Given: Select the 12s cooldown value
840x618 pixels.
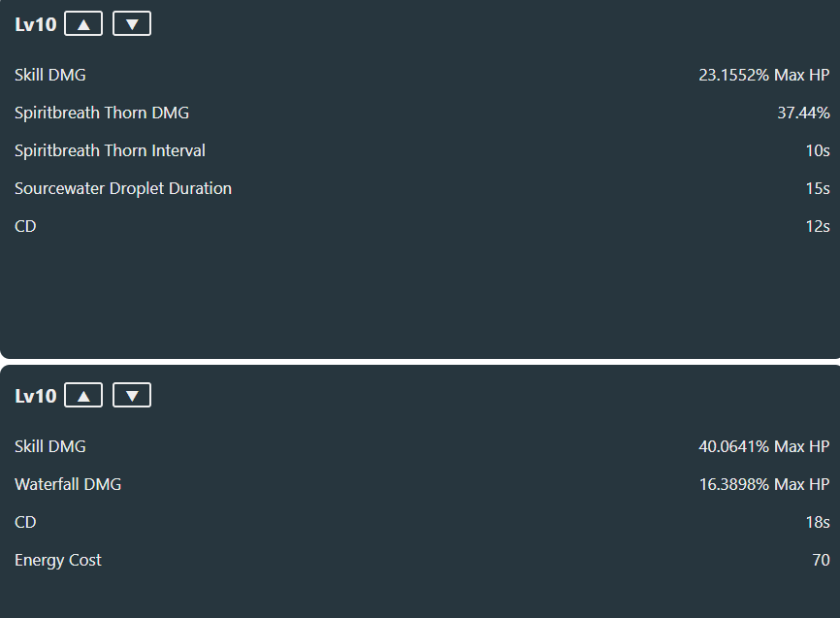Looking at the screenshot, I should point(818,226).
